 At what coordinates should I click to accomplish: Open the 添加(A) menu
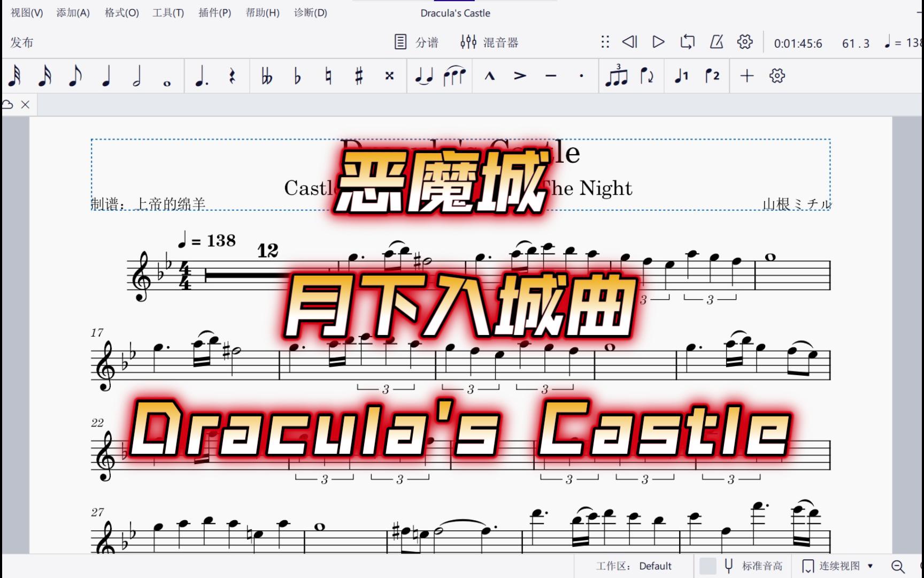pos(73,12)
